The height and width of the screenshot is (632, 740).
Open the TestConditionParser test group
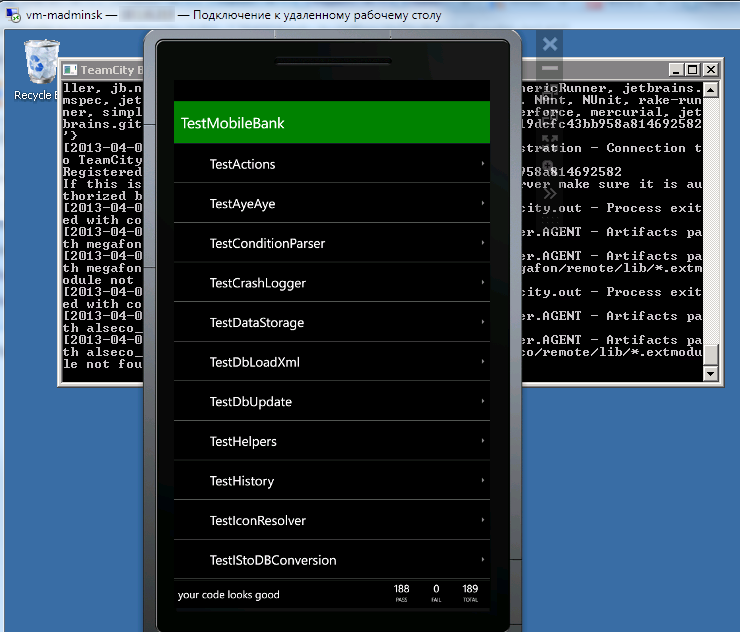(x=332, y=243)
